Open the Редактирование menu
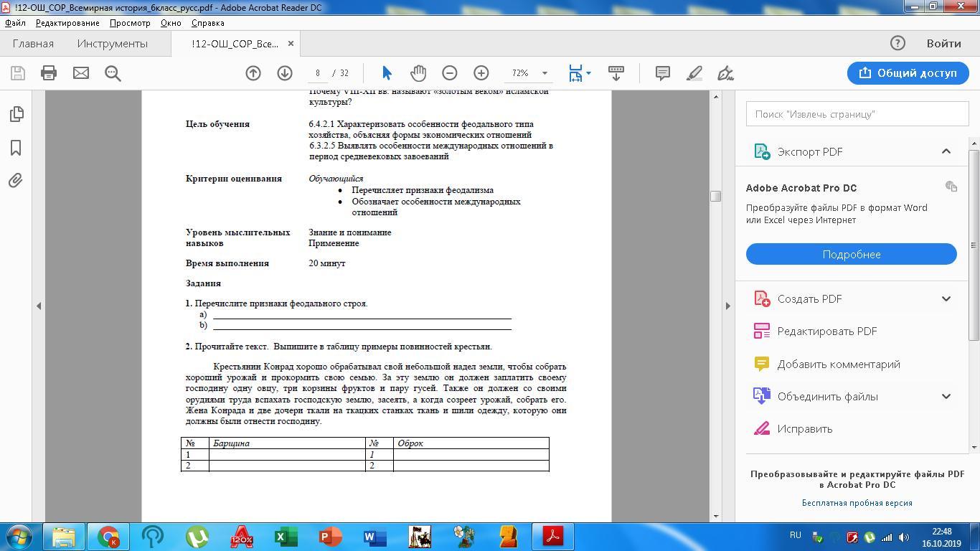The image size is (980, 551). 67,23
